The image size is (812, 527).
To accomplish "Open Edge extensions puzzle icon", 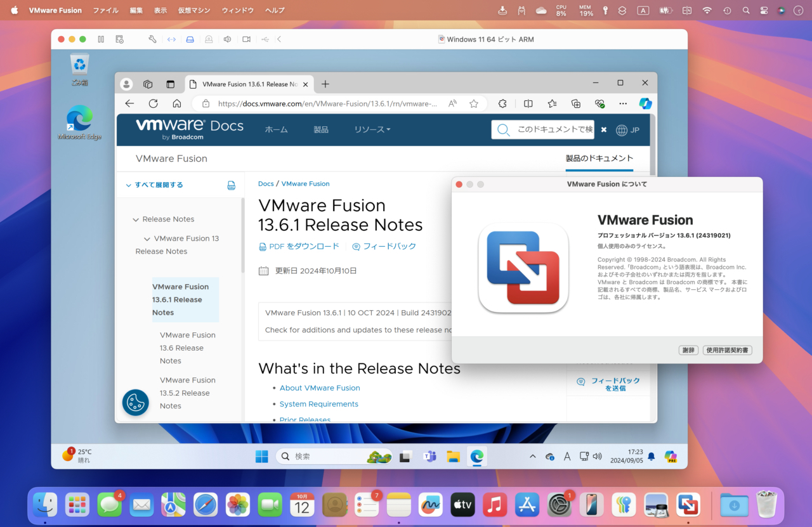I will pyautogui.click(x=502, y=103).
